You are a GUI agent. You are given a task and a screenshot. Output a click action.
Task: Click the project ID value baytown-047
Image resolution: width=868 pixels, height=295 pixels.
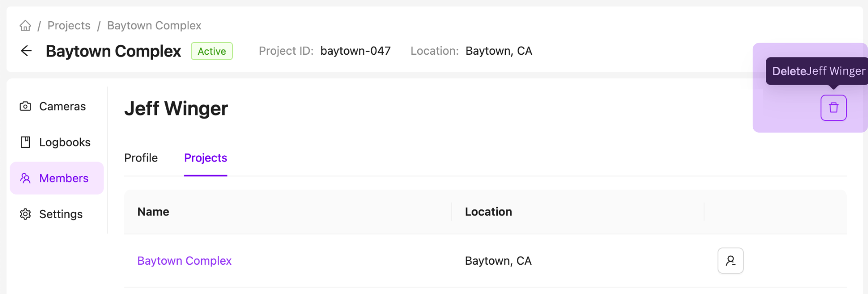click(355, 51)
